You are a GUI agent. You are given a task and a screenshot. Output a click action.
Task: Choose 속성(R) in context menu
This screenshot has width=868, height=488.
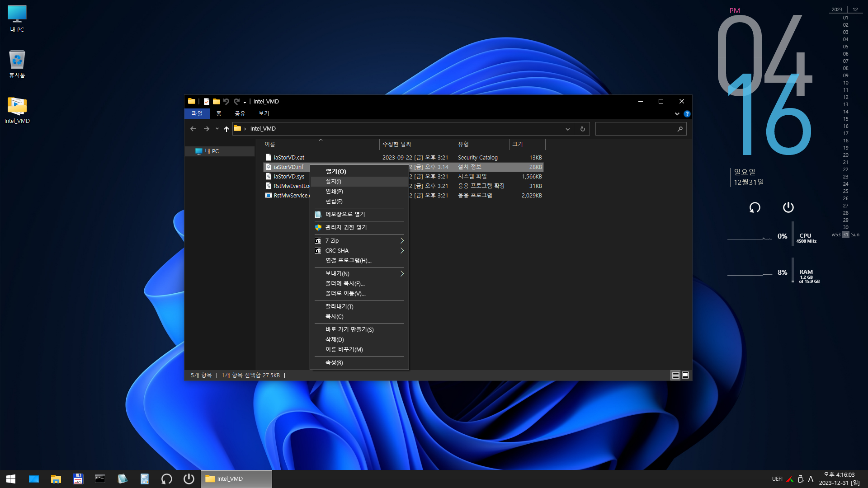tap(359, 363)
